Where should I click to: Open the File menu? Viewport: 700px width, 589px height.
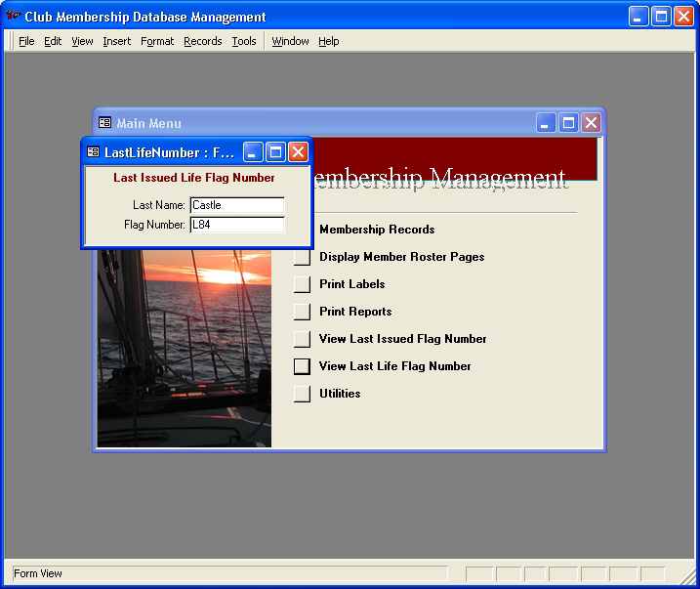coord(26,41)
